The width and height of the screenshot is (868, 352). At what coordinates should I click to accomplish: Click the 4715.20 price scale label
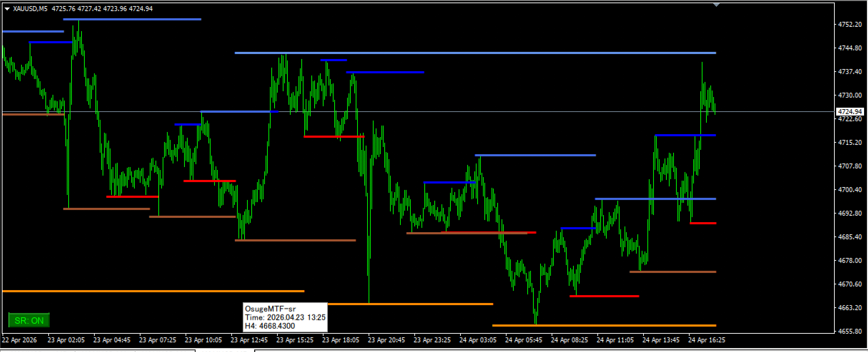(850, 142)
